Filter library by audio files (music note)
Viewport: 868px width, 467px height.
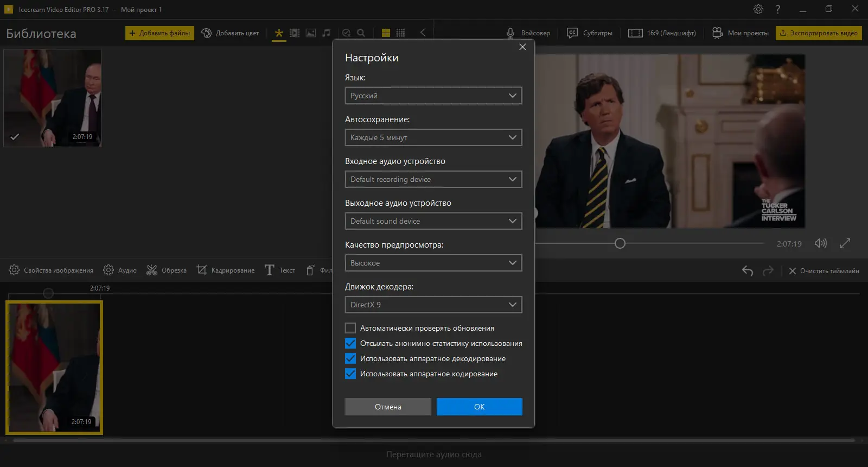326,33
